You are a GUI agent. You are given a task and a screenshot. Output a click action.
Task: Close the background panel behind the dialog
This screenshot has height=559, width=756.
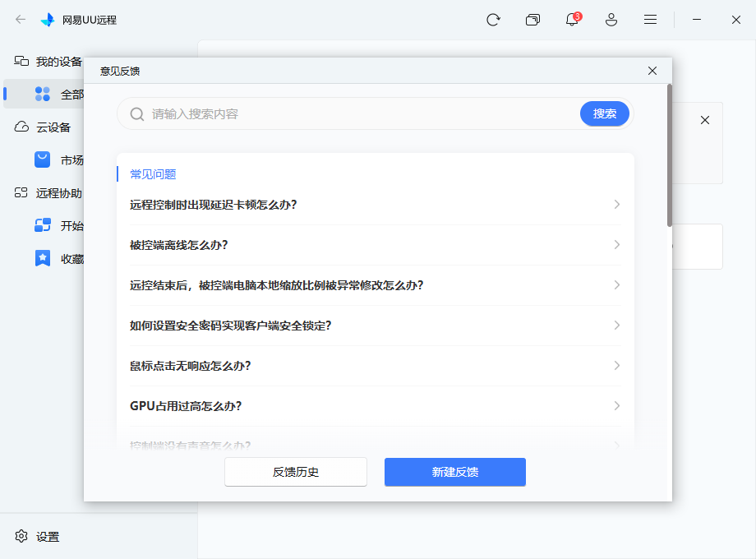coord(705,120)
